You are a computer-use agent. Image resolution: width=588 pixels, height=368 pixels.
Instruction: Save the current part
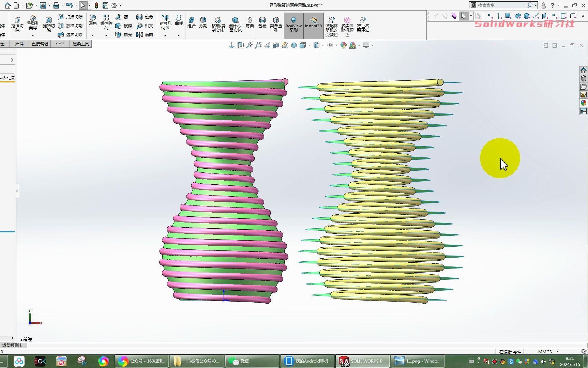(43, 5)
